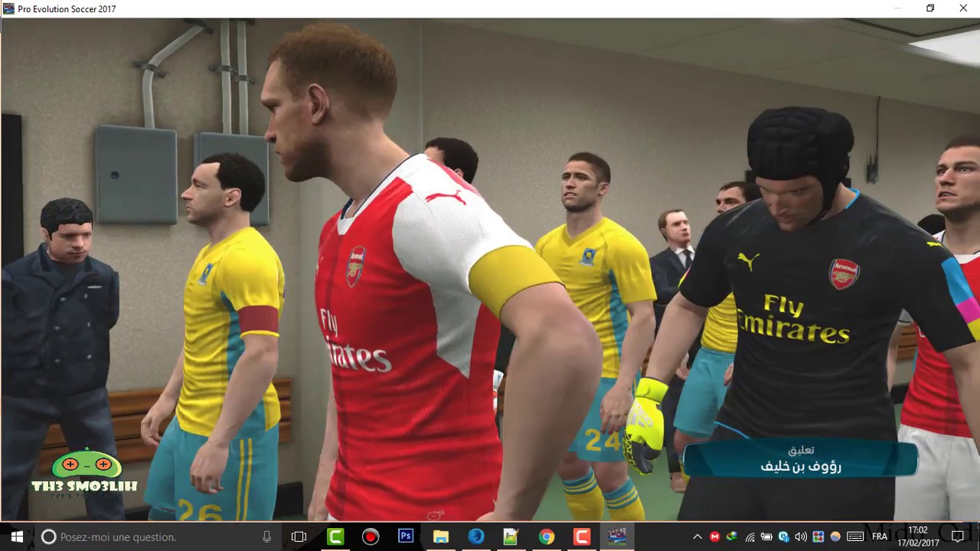This screenshot has width=980, height=551.
Task: Launch Google Chrome from the taskbar
Action: click(547, 537)
